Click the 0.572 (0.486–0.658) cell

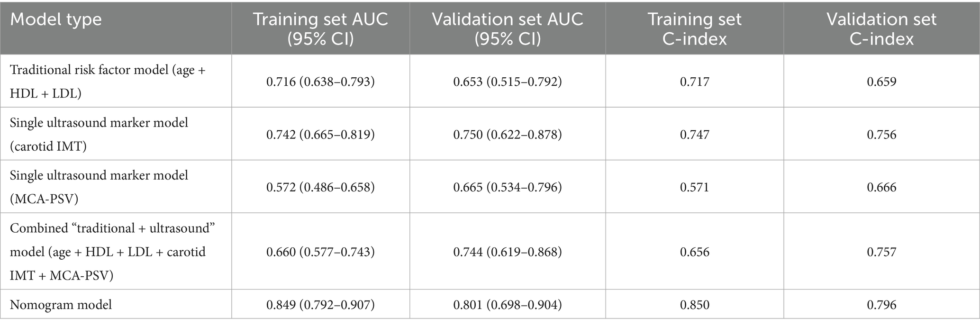coord(320,187)
